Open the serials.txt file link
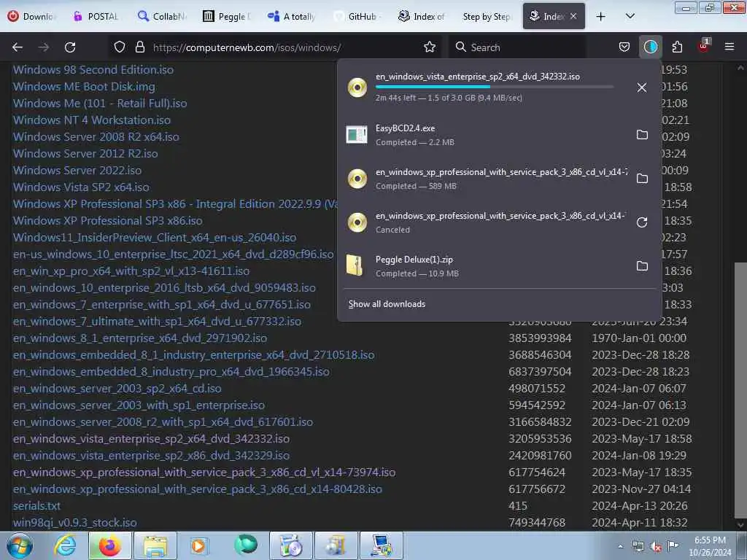The height and width of the screenshot is (560, 747). (x=36, y=506)
